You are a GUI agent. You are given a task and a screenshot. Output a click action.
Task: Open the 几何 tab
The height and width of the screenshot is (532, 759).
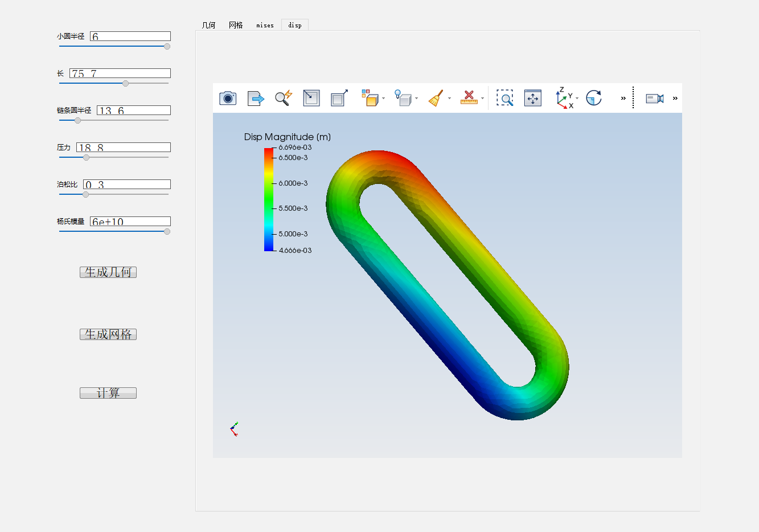coord(208,25)
